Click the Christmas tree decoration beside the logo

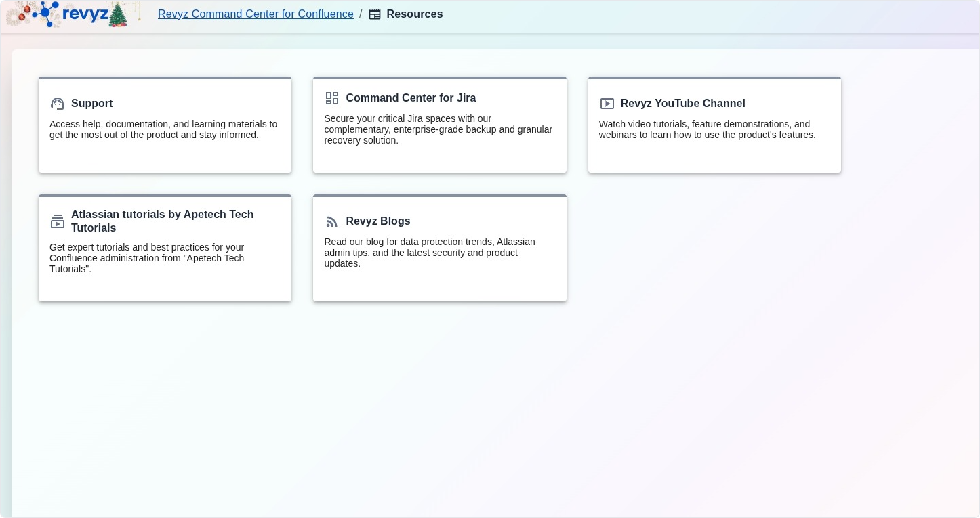118,15
